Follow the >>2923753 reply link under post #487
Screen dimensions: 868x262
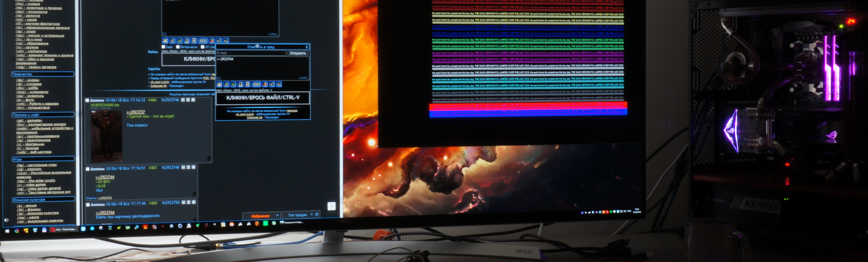click(105, 198)
